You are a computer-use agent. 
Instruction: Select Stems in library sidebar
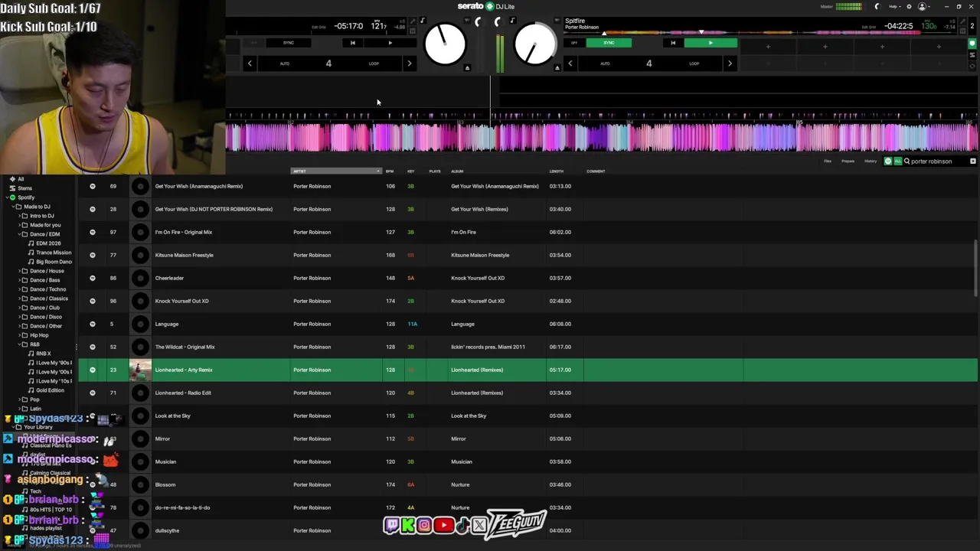25,188
